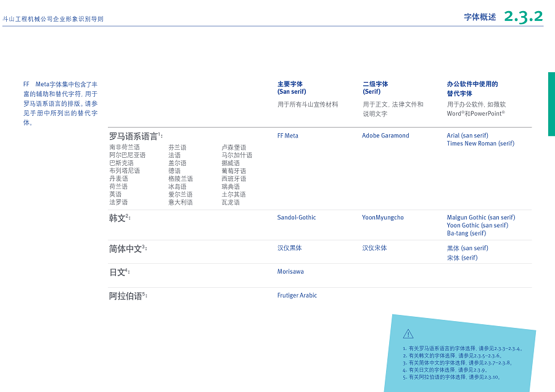Click '土尔其语' in language list

coord(234,194)
